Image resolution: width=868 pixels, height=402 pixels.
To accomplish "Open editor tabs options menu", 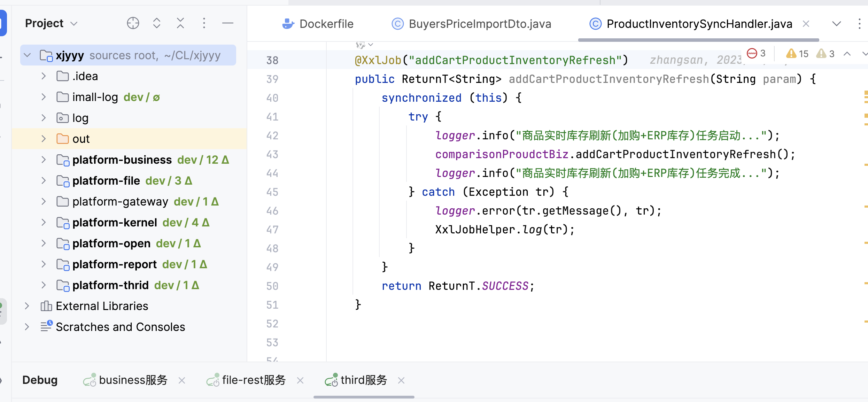I will click(x=860, y=24).
